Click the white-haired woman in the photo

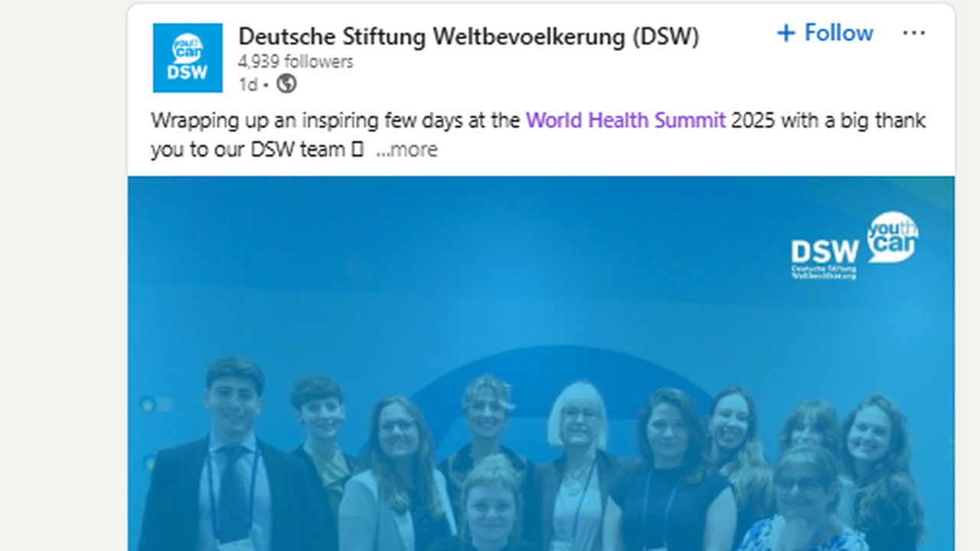tap(576, 467)
